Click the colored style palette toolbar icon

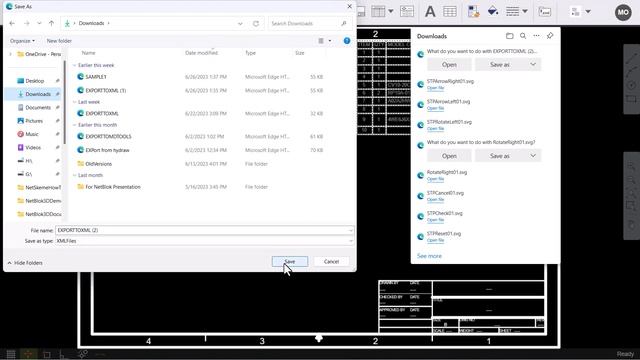473,11
